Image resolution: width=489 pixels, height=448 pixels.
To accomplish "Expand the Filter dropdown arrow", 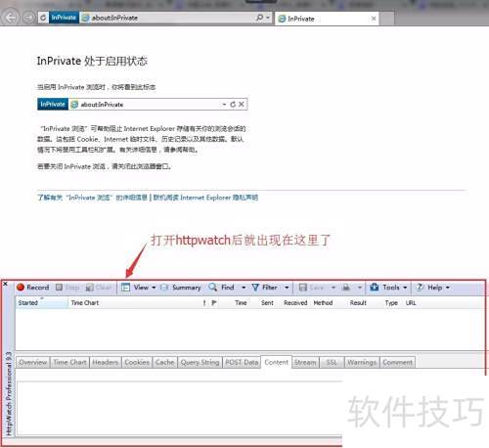I will 287,288.
